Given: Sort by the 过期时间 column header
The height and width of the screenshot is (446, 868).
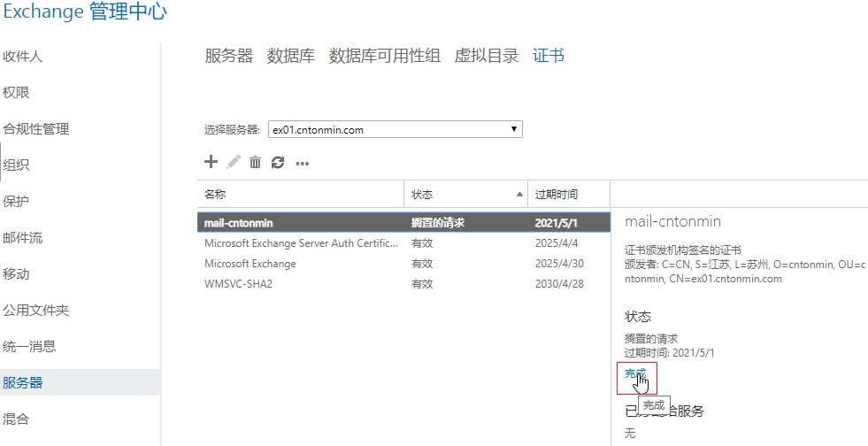Looking at the screenshot, I should (568, 195).
